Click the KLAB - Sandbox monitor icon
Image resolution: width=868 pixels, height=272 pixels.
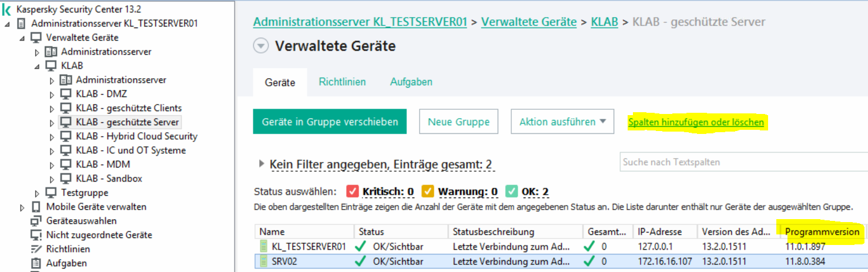pyautogui.click(x=66, y=179)
